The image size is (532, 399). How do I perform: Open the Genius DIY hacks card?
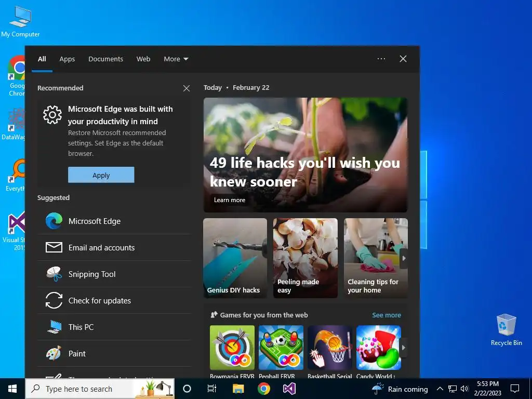point(235,258)
